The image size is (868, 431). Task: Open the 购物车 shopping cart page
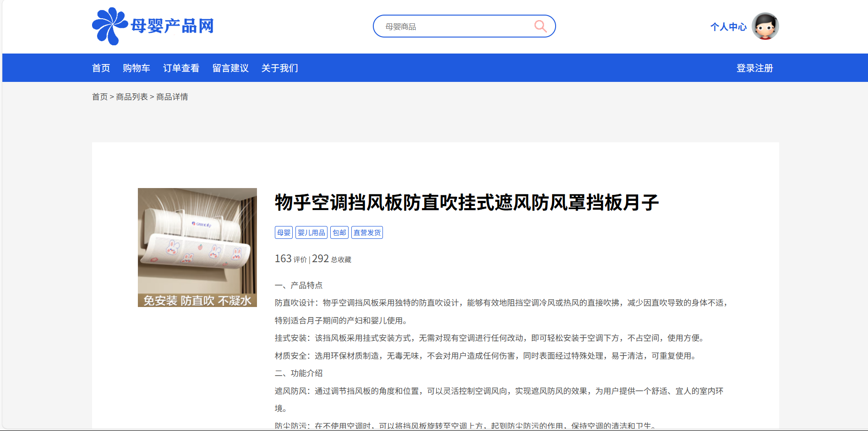[136, 68]
